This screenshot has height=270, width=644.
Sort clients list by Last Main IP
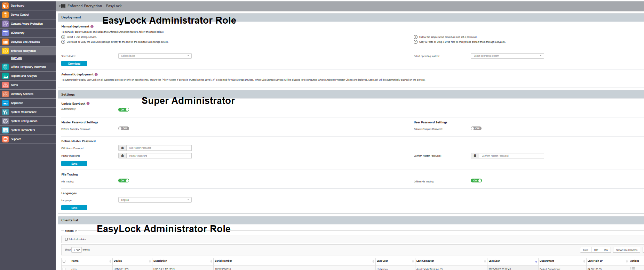pos(607,261)
